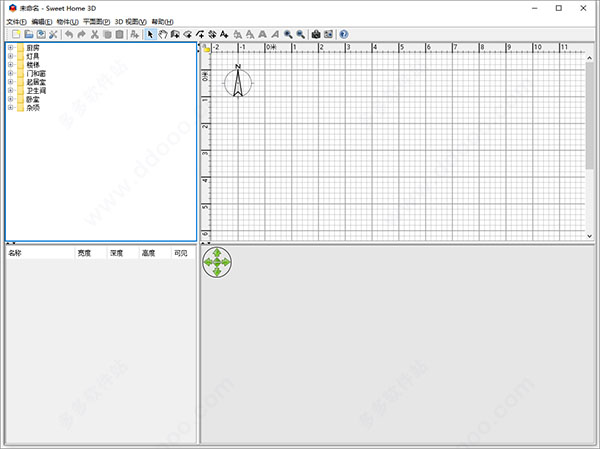The height and width of the screenshot is (449, 600).
Task: Sort furniture list by 可见 column
Action: (x=183, y=253)
